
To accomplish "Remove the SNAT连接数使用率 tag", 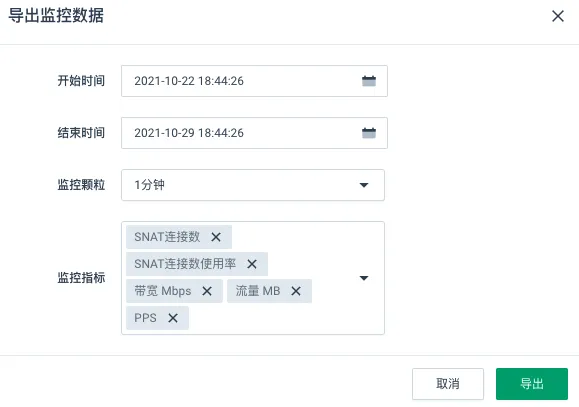I will pos(252,264).
